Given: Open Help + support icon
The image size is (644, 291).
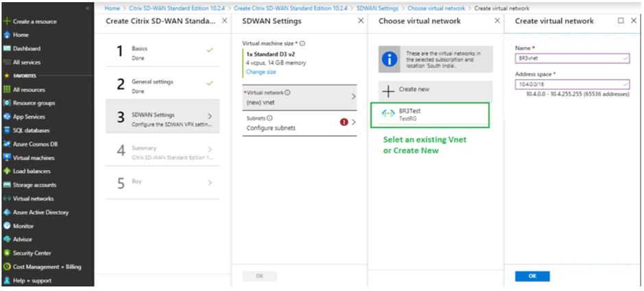Looking at the screenshot, I should 6,281.
